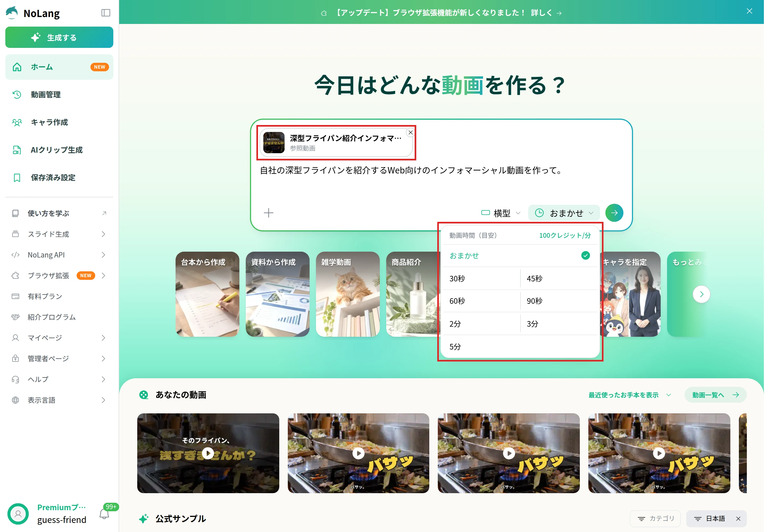
Task: Open the 紹介プログラム page
Action: 59,317
